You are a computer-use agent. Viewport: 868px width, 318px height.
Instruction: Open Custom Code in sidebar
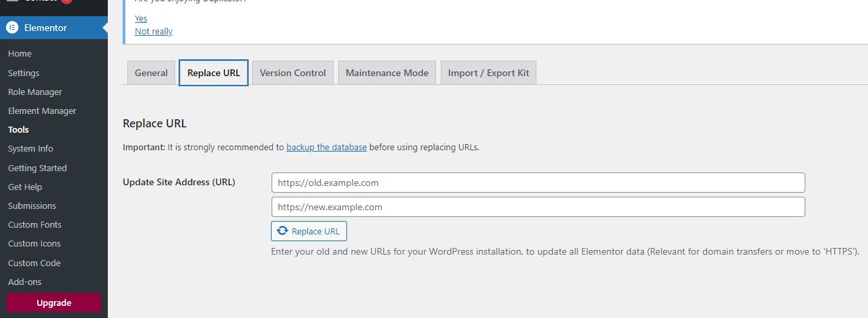(x=34, y=263)
